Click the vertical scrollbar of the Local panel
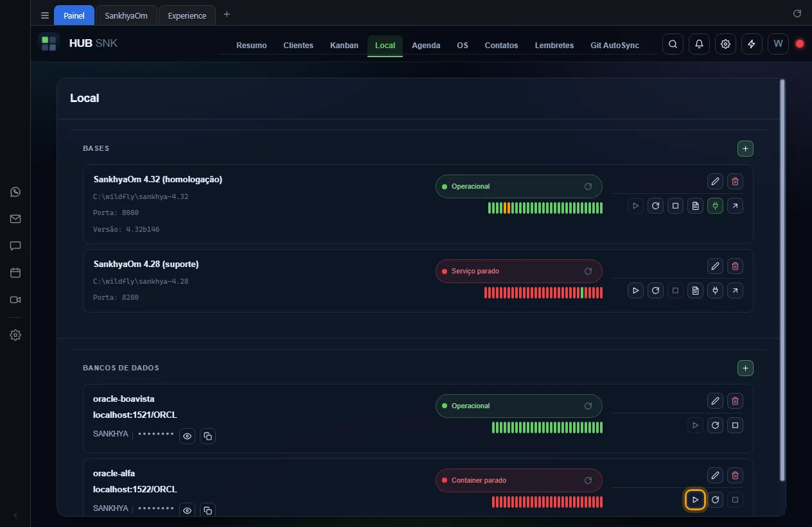Screen dimensions: 812x527 782,280
